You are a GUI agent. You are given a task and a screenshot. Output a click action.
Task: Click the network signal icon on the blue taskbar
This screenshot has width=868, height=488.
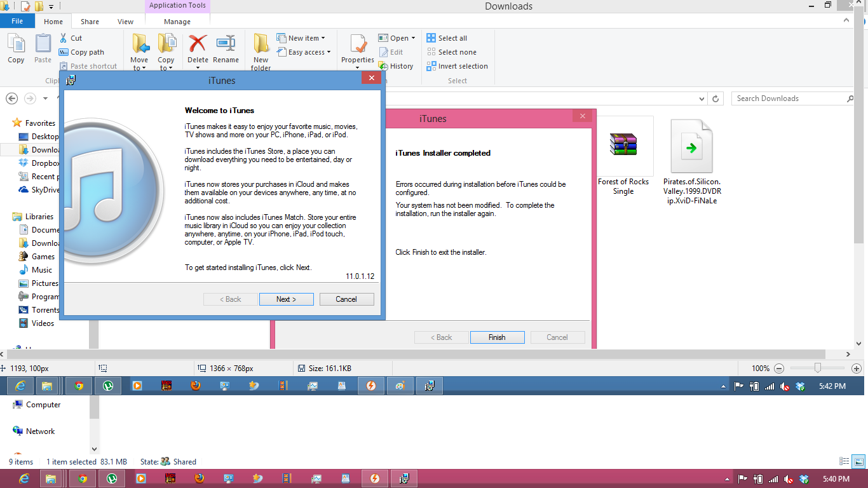(770, 386)
